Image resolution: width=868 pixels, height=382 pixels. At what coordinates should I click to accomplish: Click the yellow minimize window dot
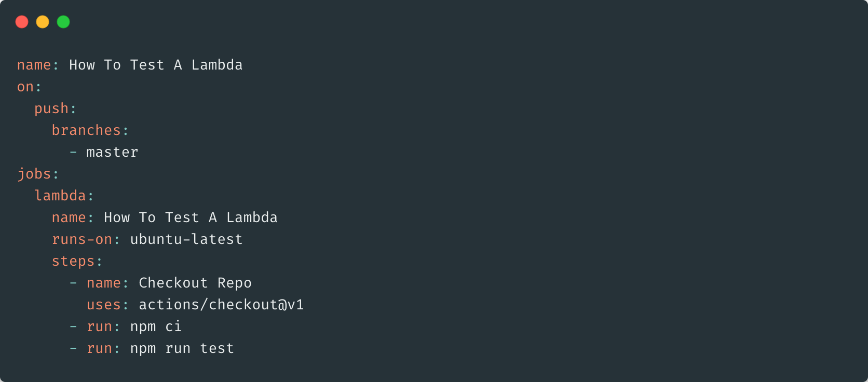[43, 22]
